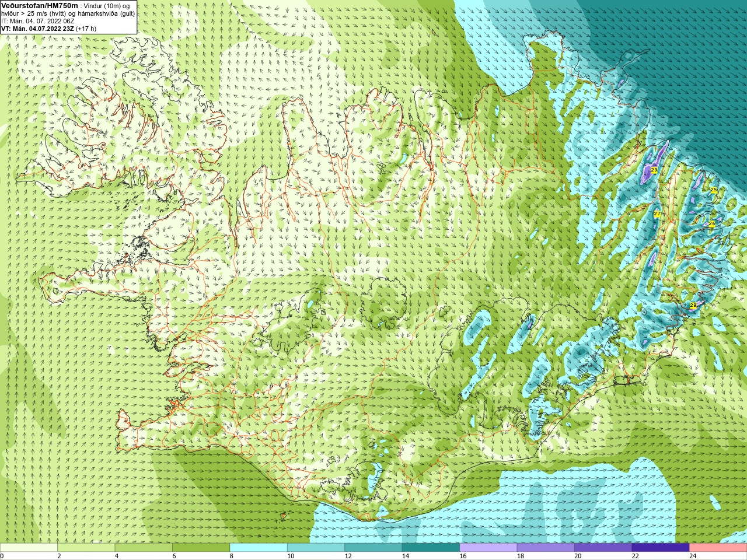Click the pink above-24 m/s legend swatch
This screenshot has height=560, width=747.
click(x=718, y=548)
